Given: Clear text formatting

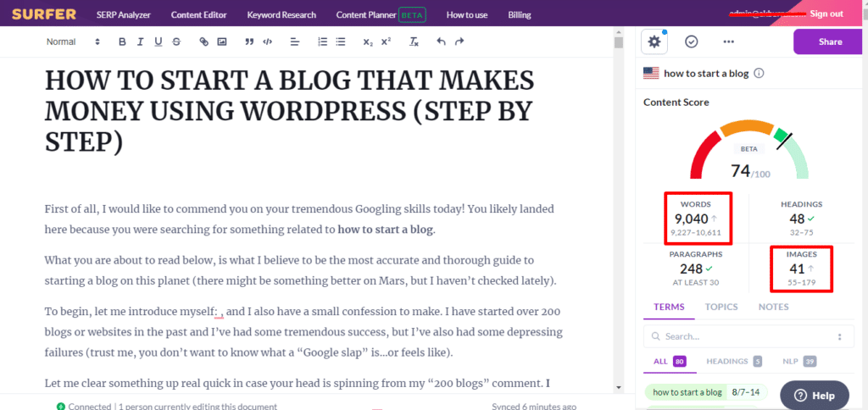Looking at the screenshot, I should [x=414, y=42].
